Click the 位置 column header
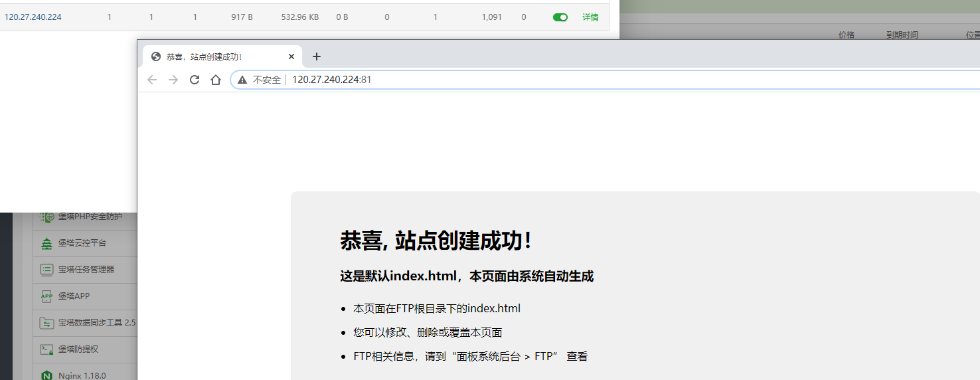Viewport: 980px width, 380px height. 973,35
